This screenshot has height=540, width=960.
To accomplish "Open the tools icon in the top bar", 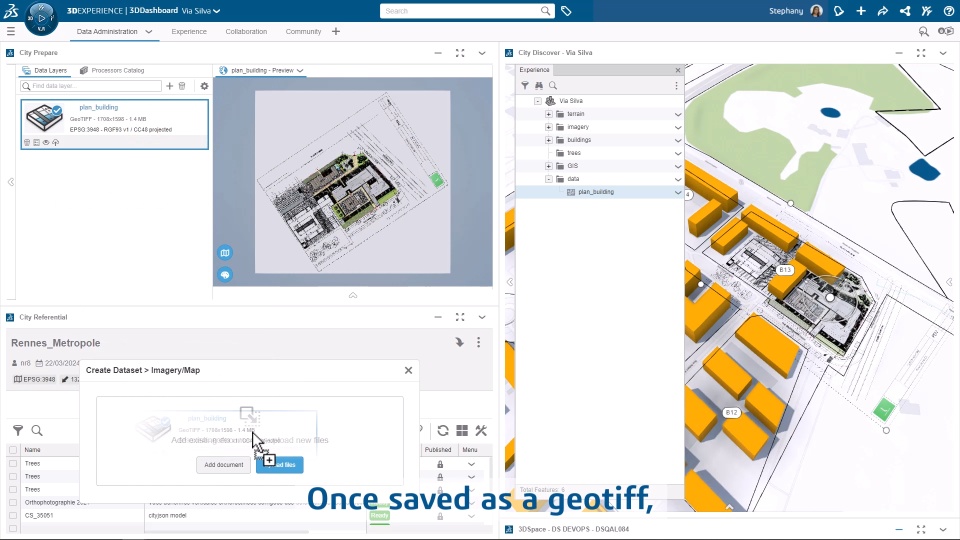I will pos(927,11).
